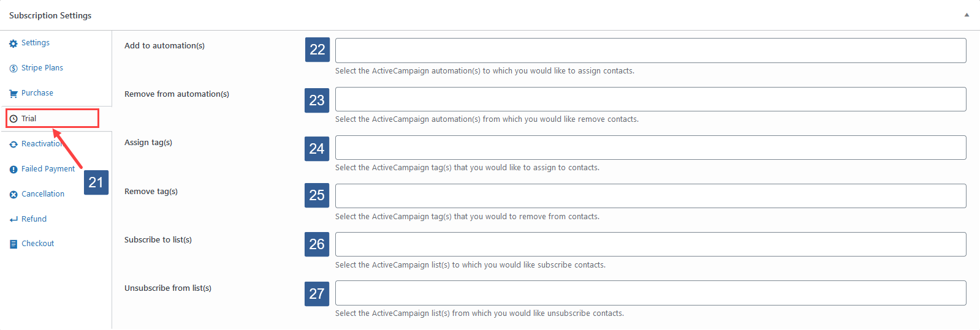The height and width of the screenshot is (330, 980).
Task: Click the "Assign tag(s)" label
Action: 148,143
